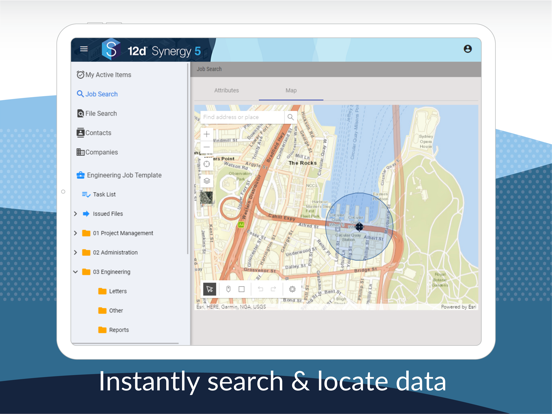
Task: Click the Task List checklist icon
Action: pyautogui.click(x=86, y=194)
